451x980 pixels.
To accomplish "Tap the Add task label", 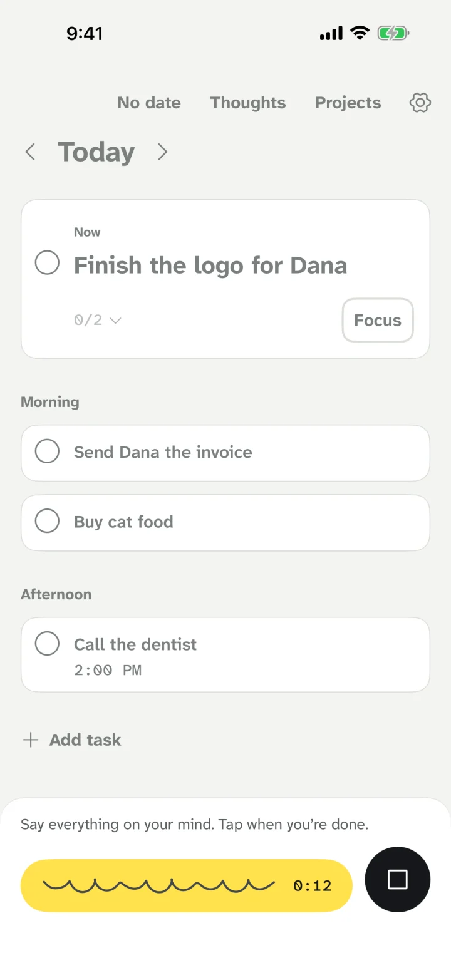I will pyautogui.click(x=85, y=740).
